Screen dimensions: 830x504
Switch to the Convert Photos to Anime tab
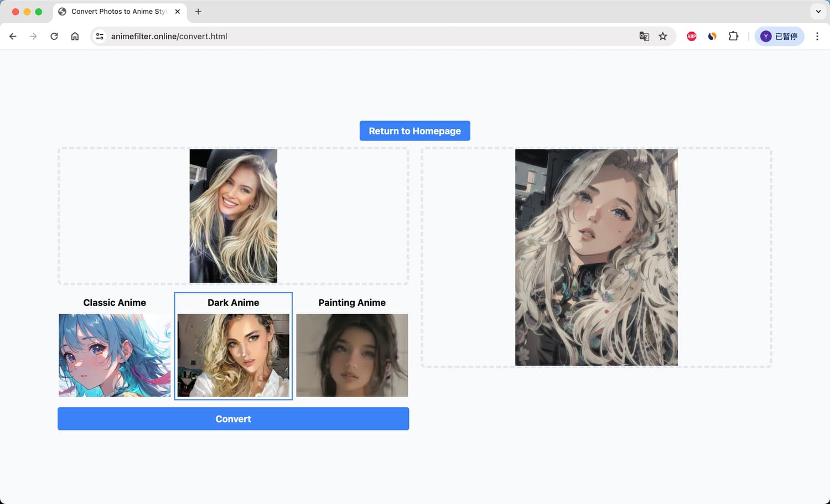click(x=118, y=12)
